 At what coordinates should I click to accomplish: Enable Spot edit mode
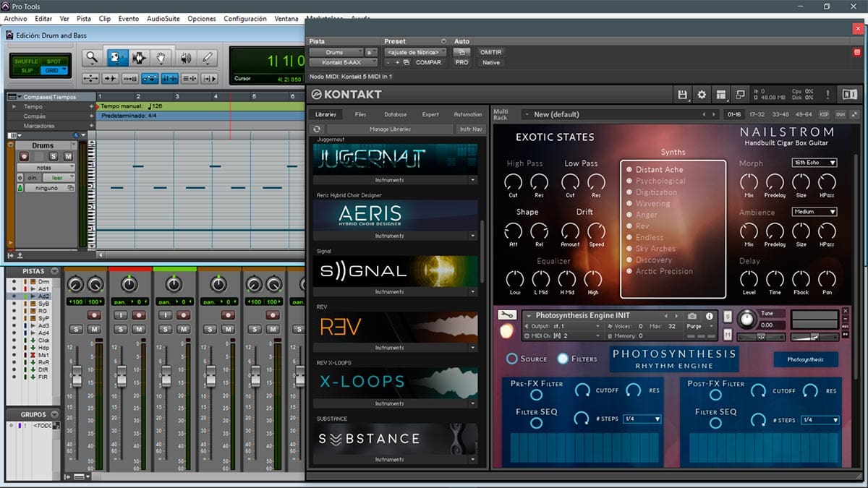[x=54, y=61]
